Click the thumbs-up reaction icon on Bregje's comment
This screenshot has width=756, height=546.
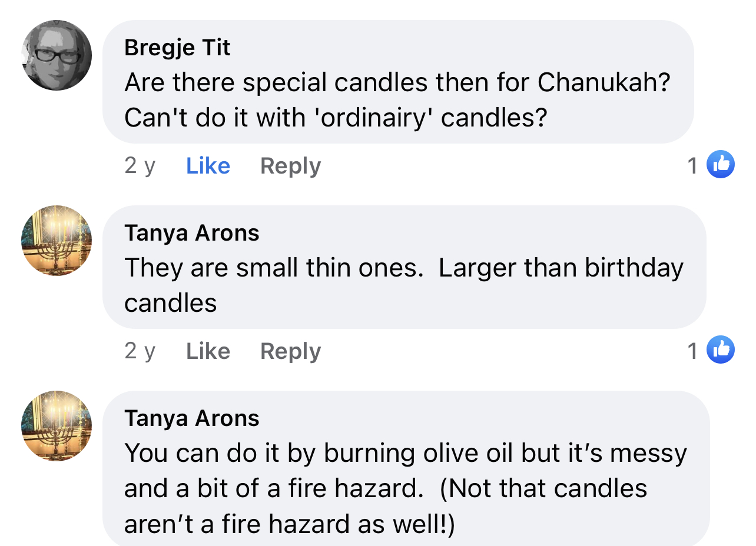click(720, 165)
